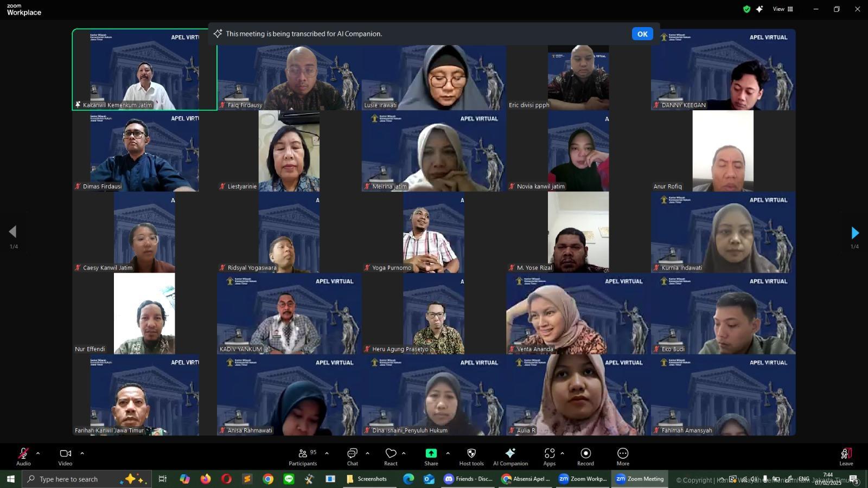Screen dimensions: 868x488
Task: Switch to Zoom Meeting taskbar window
Action: coord(640,479)
